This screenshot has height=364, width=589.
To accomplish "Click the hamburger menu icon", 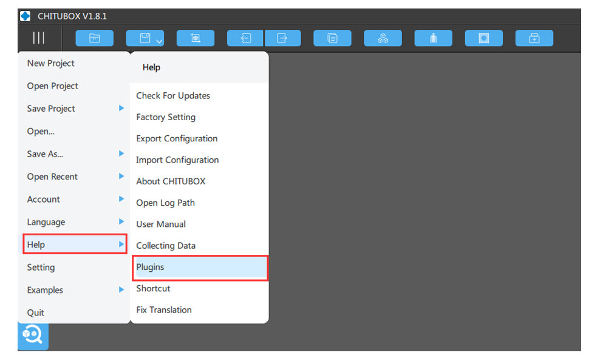I will 39,38.
